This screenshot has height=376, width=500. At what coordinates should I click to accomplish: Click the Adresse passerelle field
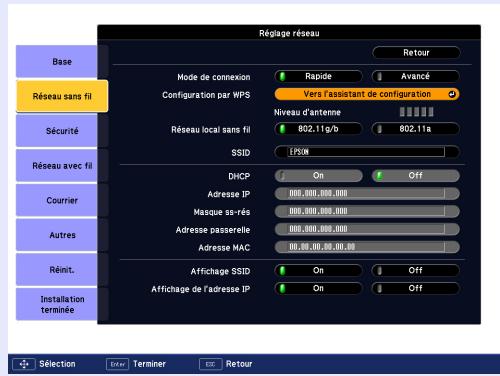tap(367, 229)
